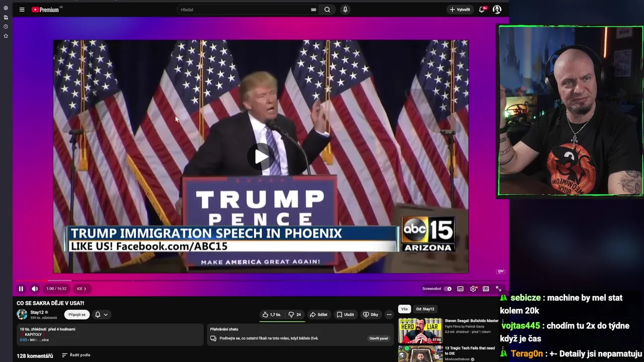Image resolution: width=644 pixels, height=362 pixels.
Task: Click the Sdílet share button
Action: click(318, 315)
